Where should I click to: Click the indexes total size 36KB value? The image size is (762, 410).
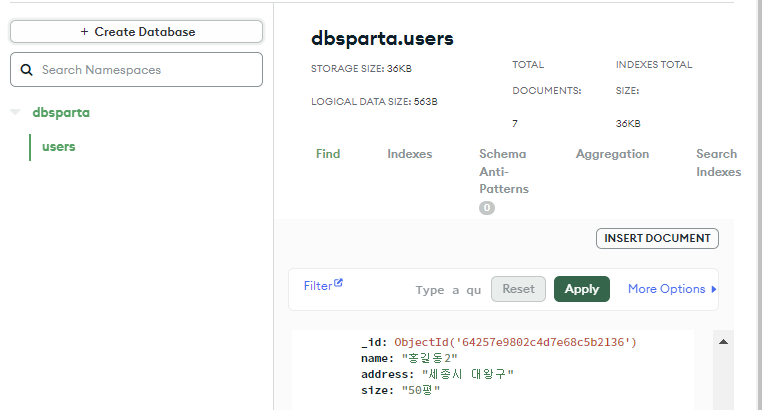click(x=628, y=123)
